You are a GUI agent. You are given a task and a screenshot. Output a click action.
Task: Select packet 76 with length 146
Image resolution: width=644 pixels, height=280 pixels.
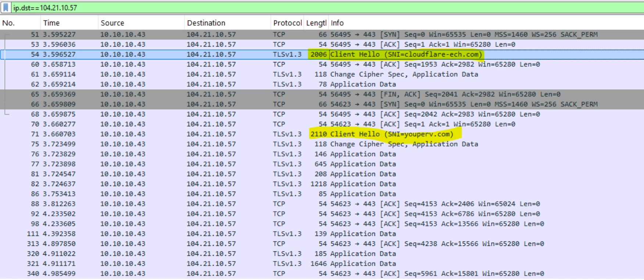322,154
